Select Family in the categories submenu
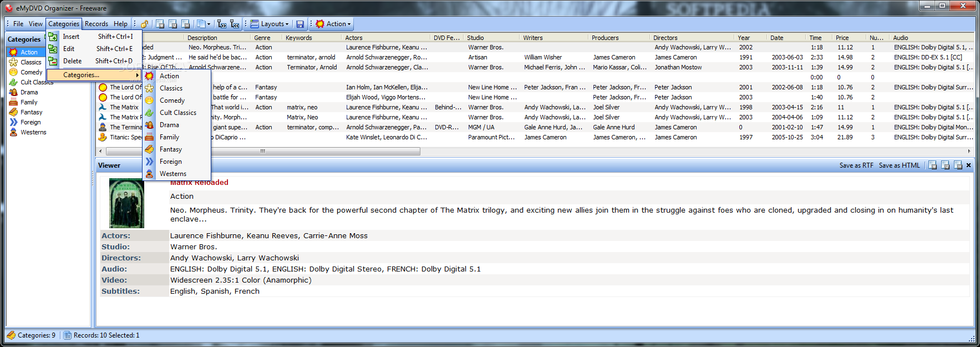The height and width of the screenshot is (347, 980). [x=177, y=137]
